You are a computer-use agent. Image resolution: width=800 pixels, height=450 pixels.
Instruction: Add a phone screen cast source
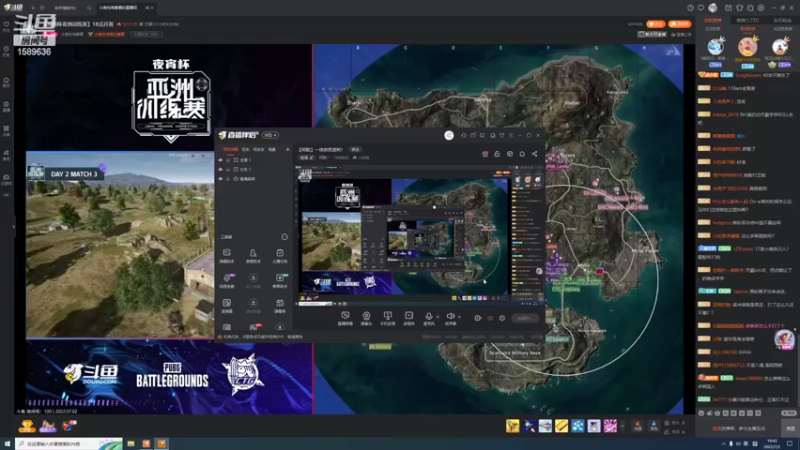(388, 318)
